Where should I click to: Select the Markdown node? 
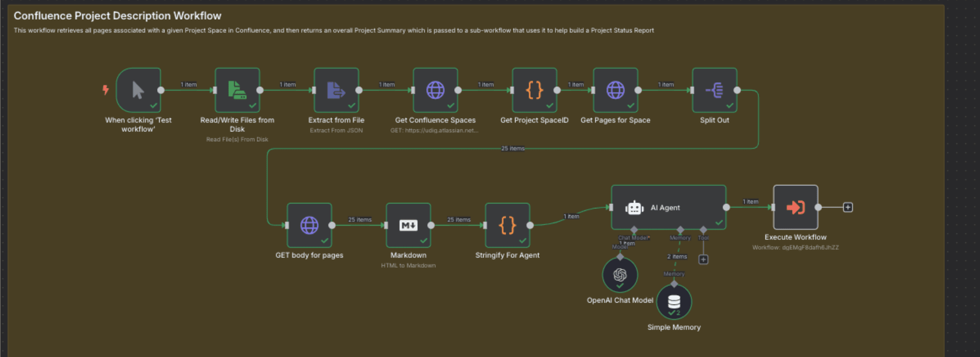point(408,226)
